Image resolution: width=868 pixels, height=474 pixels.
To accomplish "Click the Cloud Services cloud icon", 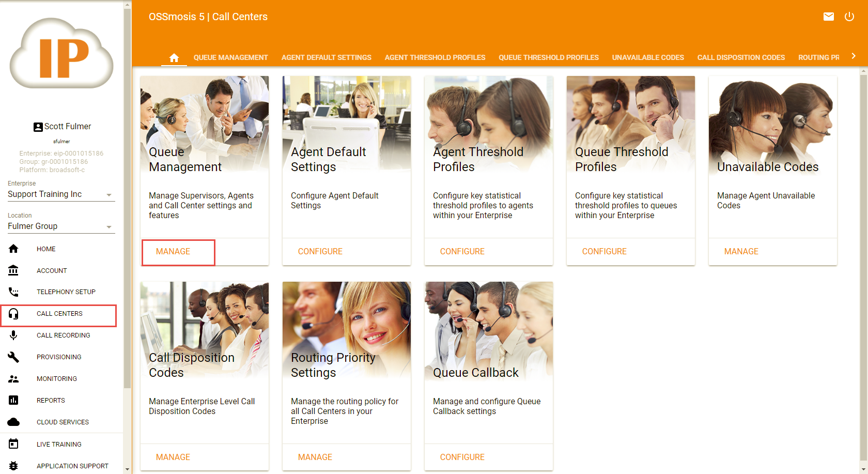I will tap(13, 422).
